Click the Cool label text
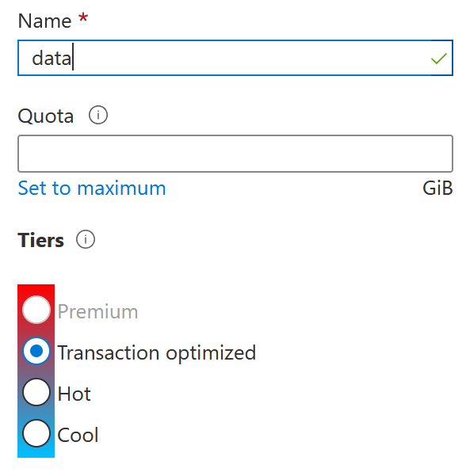This screenshot has height=476, width=466. click(78, 435)
